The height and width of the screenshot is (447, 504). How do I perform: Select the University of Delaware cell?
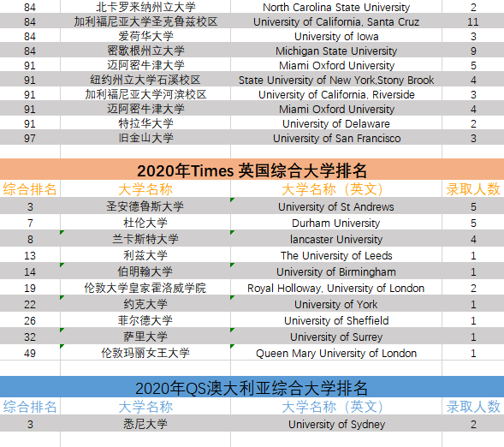click(336, 123)
